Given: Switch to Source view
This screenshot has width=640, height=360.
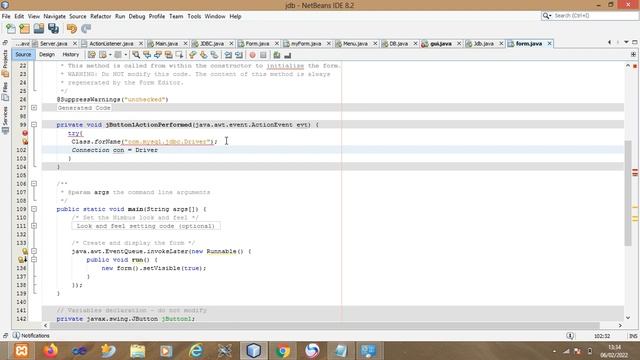Looking at the screenshot, I should click(x=23, y=54).
